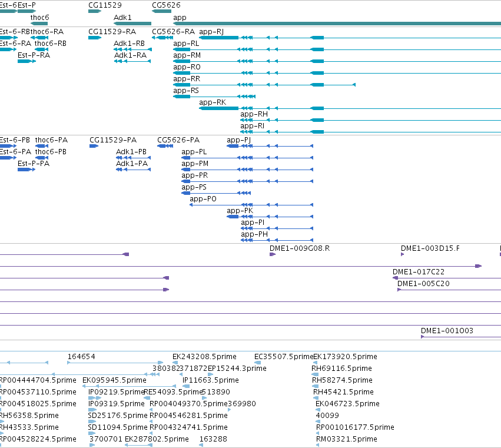Viewport: 501px width, 448px height.
Task: Select the EK173920.5prime feature
Action: [346, 357]
